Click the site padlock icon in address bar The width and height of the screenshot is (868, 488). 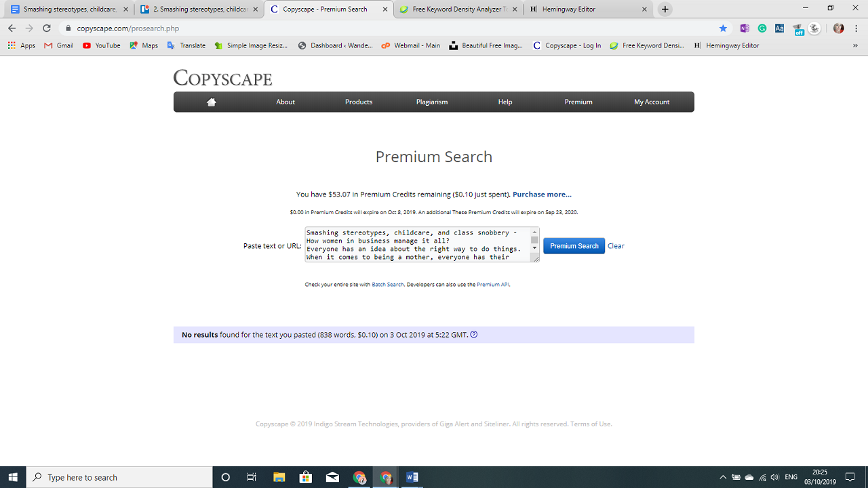[x=68, y=28]
